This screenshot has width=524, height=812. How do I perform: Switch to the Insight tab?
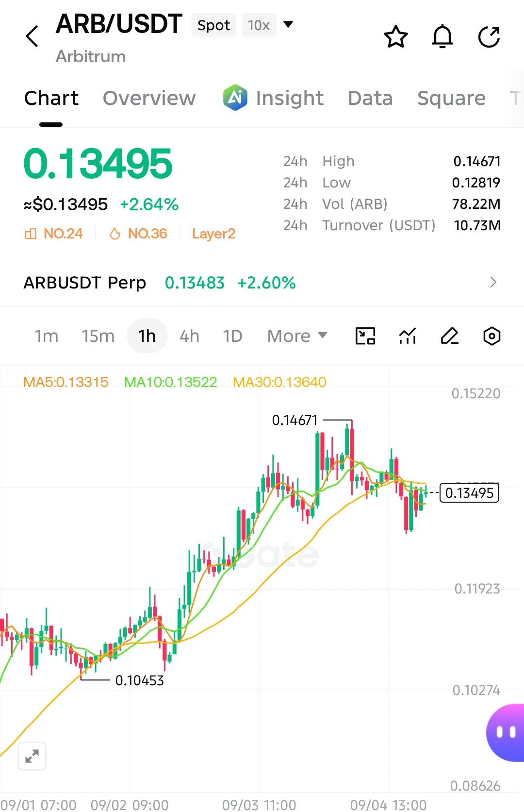pos(290,98)
